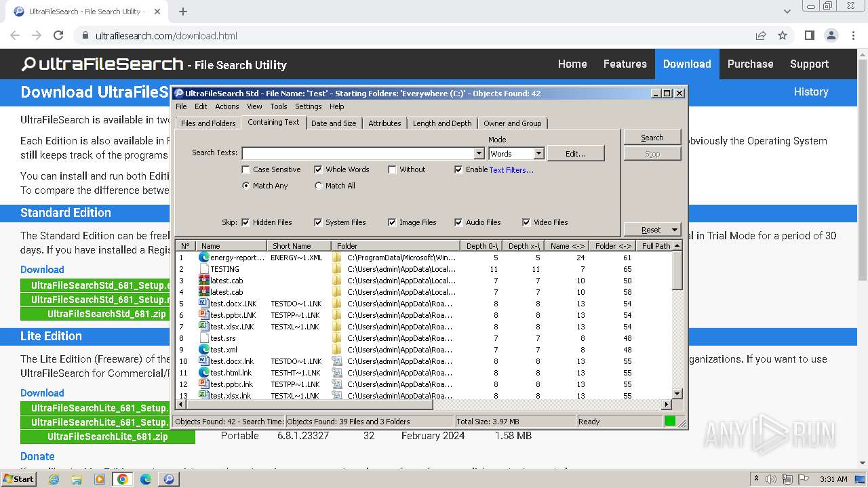Click the Search button
This screenshot has width=868, height=488.
point(652,138)
